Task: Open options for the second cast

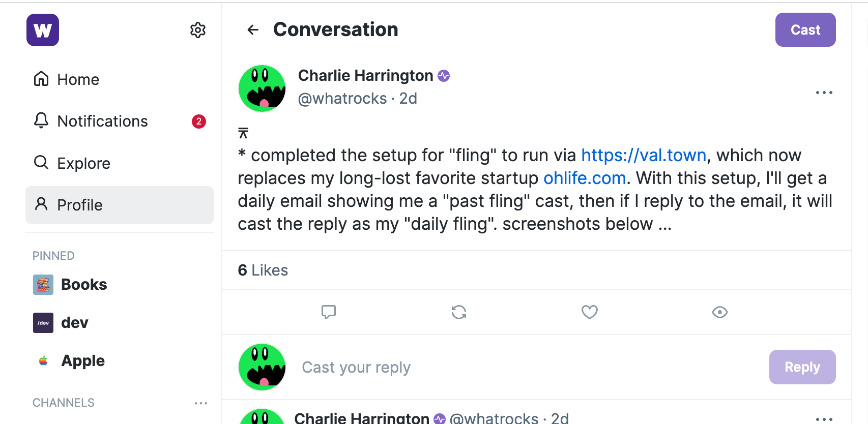Action: click(824, 419)
